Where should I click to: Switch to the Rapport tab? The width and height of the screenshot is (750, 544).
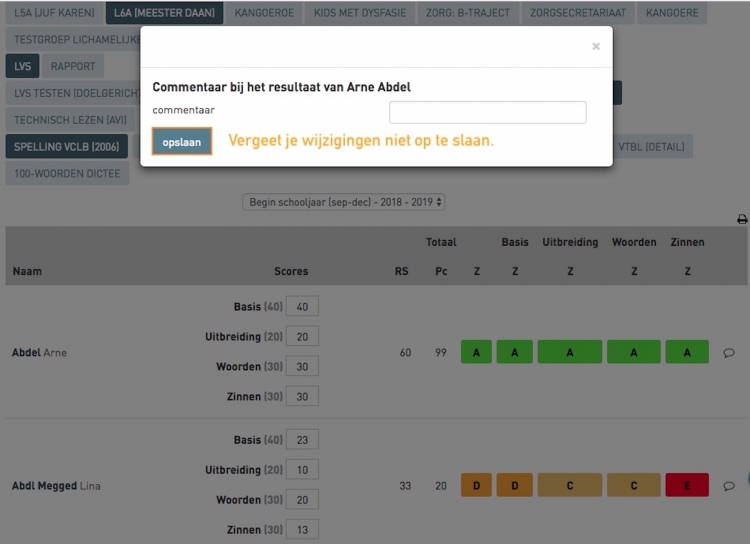click(73, 66)
